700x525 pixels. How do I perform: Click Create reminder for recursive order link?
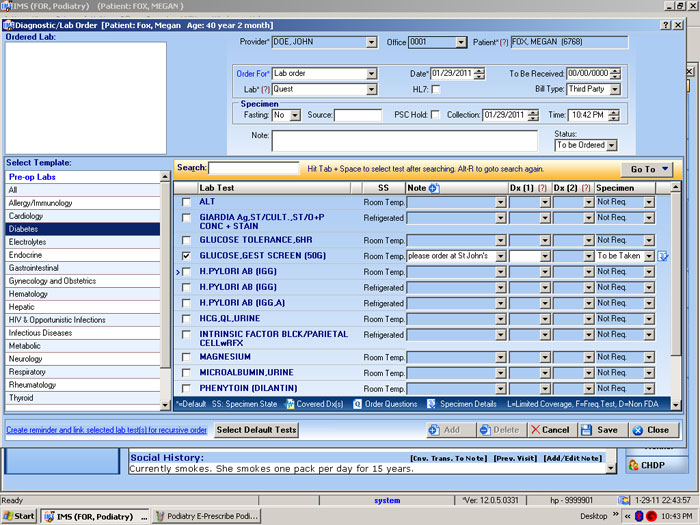point(107,430)
